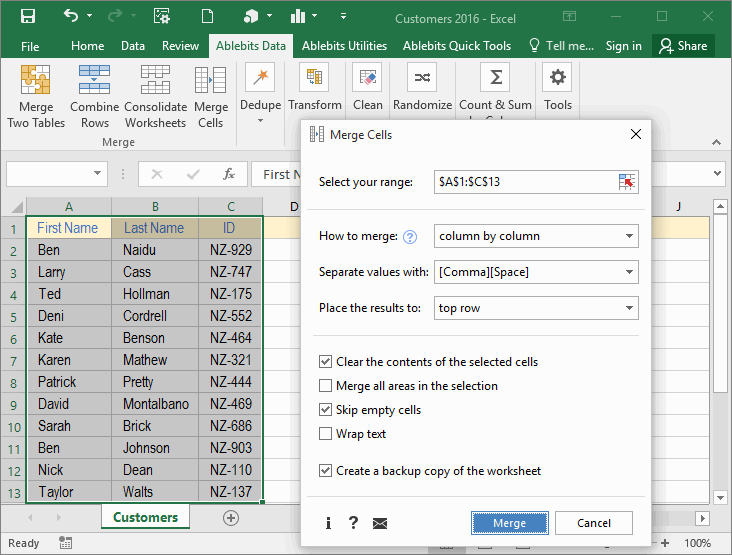Screen dimensions: 732x555
Task: Click the range picker icon in dialog
Action: pyautogui.click(x=627, y=181)
